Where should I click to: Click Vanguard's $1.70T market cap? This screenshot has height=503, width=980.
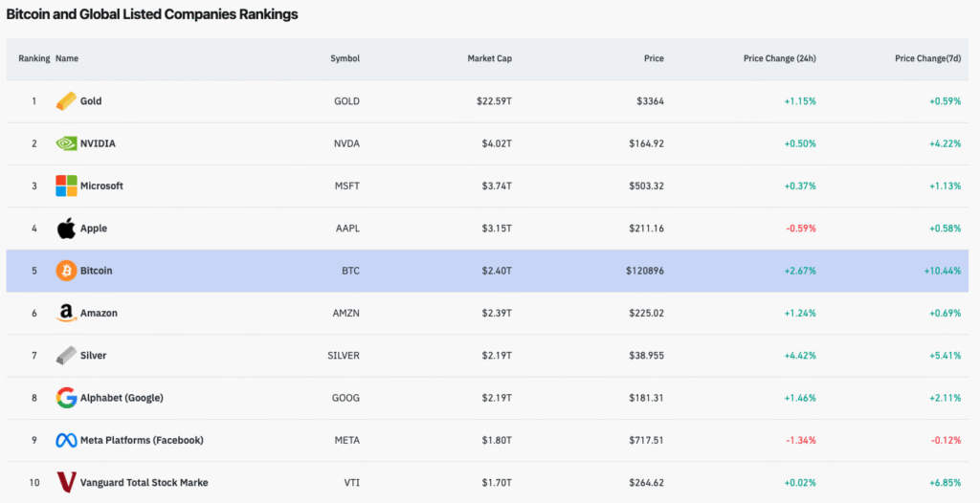497,482
